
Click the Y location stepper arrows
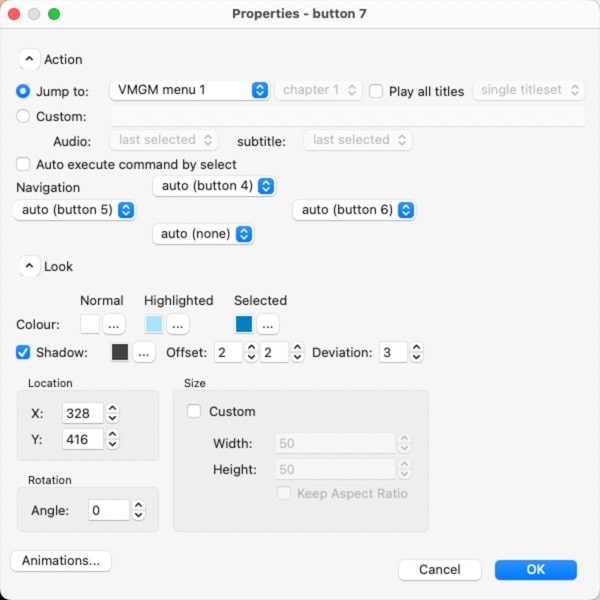pyautogui.click(x=113, y=439)
